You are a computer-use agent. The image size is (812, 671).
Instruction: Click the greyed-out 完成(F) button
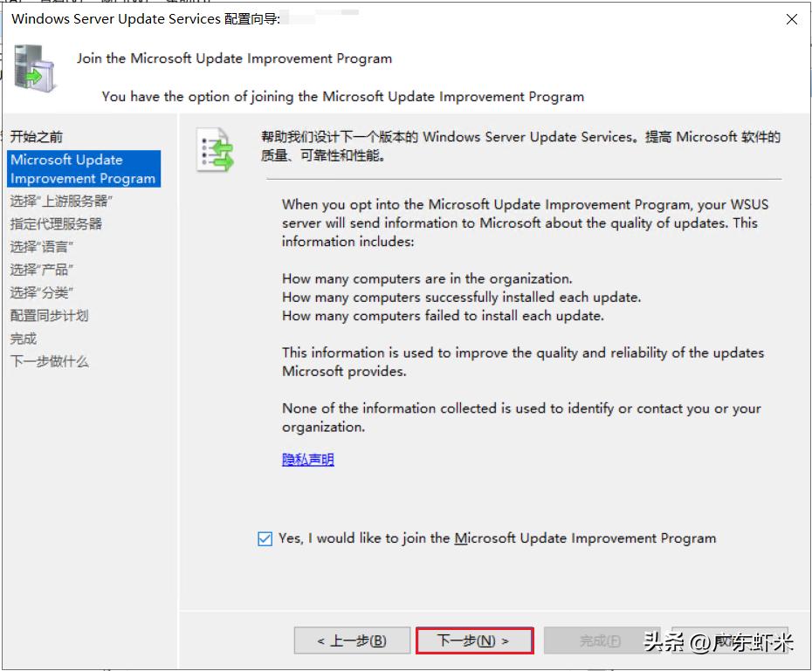601,640
